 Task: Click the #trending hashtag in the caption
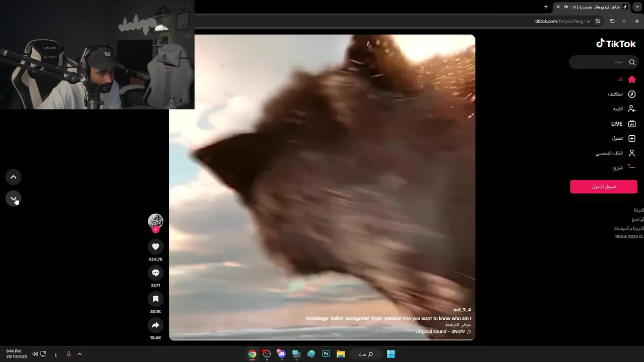[x=317, y=318]
